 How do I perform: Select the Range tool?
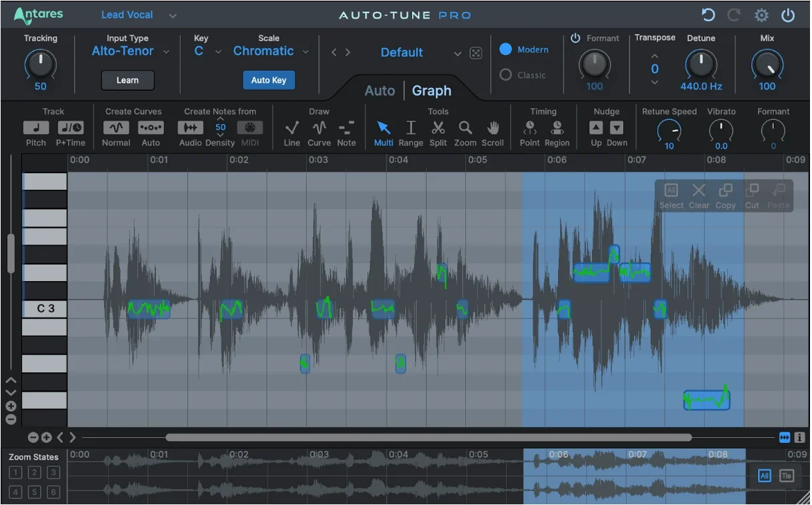pos(411,127)
